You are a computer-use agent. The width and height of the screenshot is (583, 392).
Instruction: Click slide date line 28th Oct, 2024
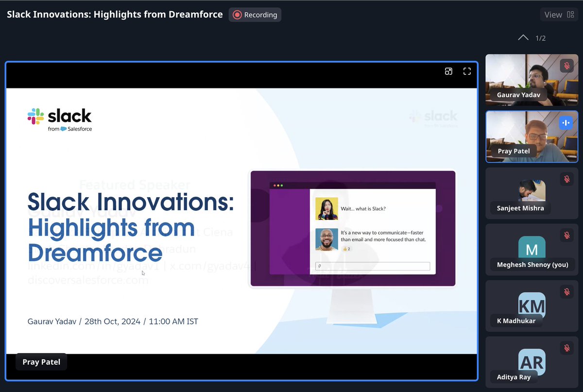click(x=112, y=322)
